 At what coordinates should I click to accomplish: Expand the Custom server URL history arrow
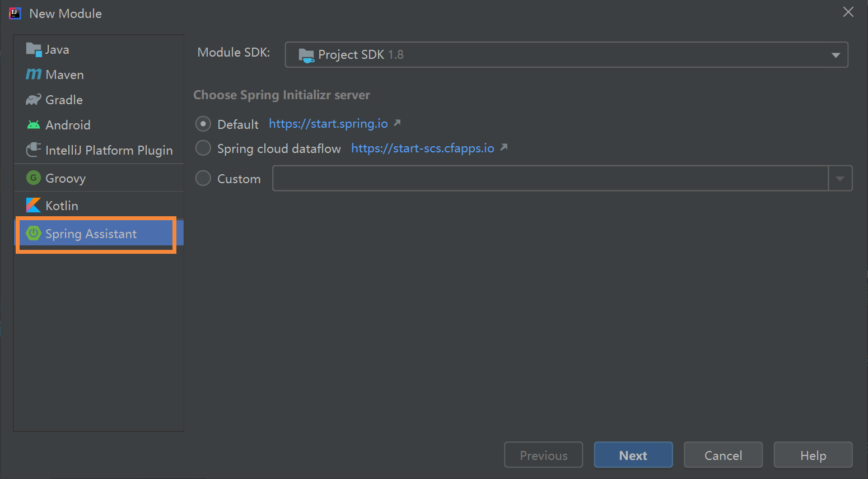click(840, 178)
